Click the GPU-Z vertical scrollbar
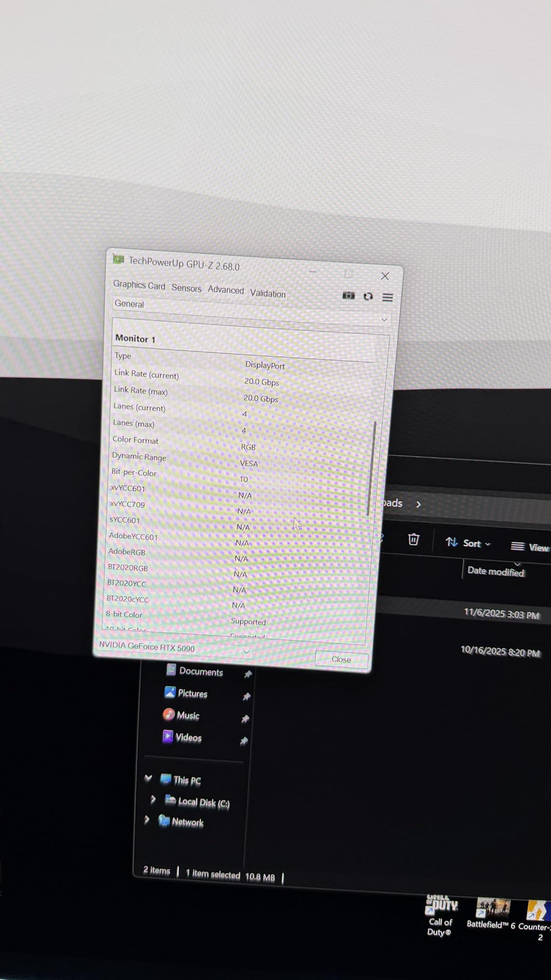The width and height of the screenshot is (551, 980). tap(371, 468)
